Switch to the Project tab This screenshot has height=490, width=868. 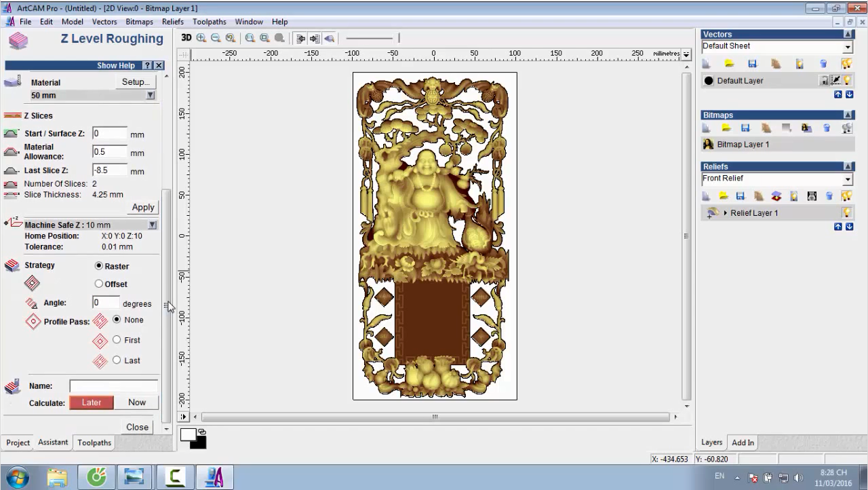18,442
